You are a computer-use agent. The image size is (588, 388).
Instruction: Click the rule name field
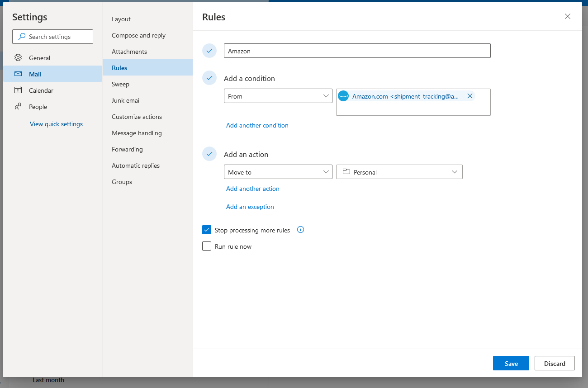(357, 51)
